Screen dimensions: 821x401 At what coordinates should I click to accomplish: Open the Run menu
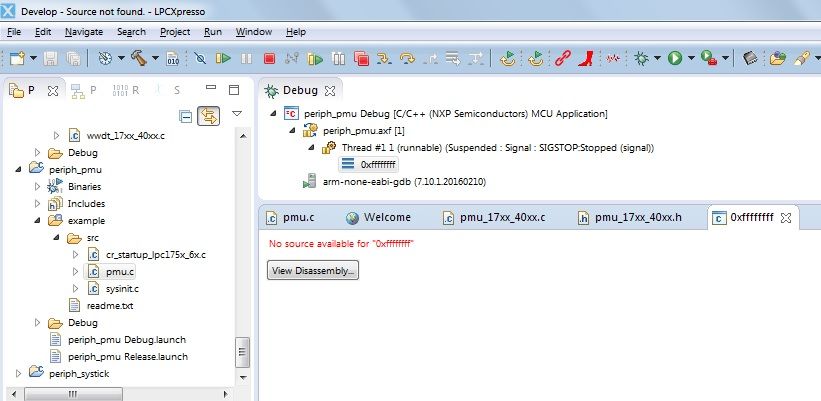pyautogui.click(x=213, y=32)
